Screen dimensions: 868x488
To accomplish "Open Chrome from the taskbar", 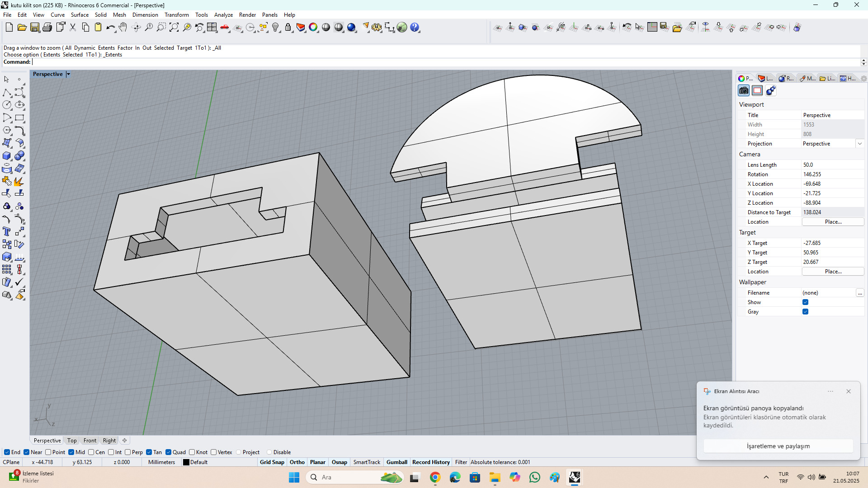I will pyautogui.click(x=435, y=477).
